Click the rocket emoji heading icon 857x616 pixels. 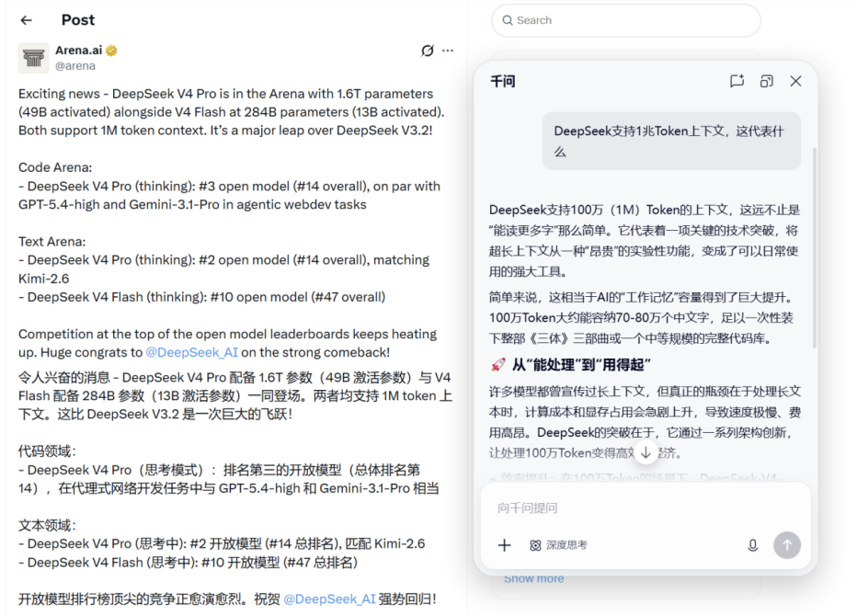pos(497,365)
